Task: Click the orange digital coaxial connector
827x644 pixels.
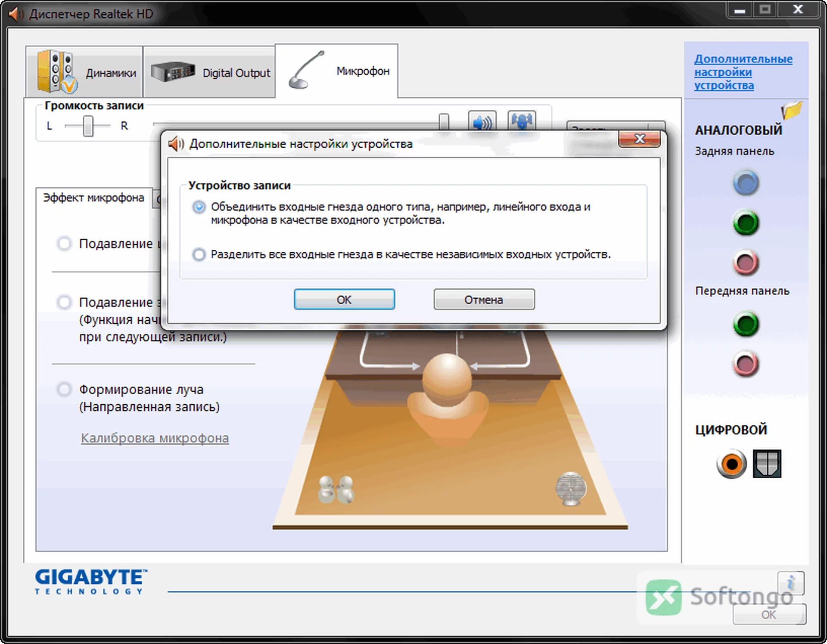Action: (x=731, y=464)
